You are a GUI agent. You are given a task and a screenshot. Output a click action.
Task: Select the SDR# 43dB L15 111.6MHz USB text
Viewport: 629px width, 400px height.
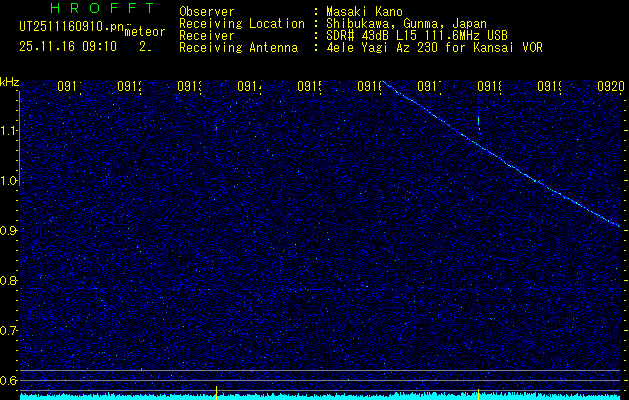[417, 36]
